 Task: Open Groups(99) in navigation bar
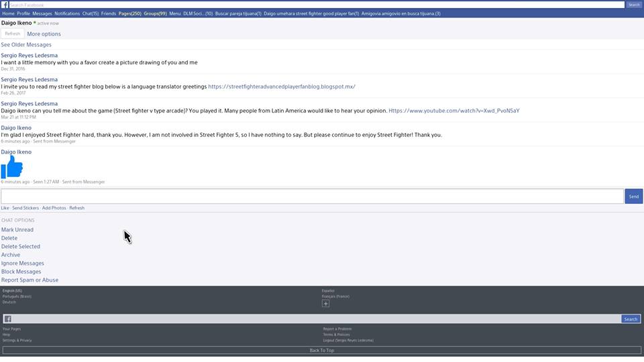[x=155, y=13]
